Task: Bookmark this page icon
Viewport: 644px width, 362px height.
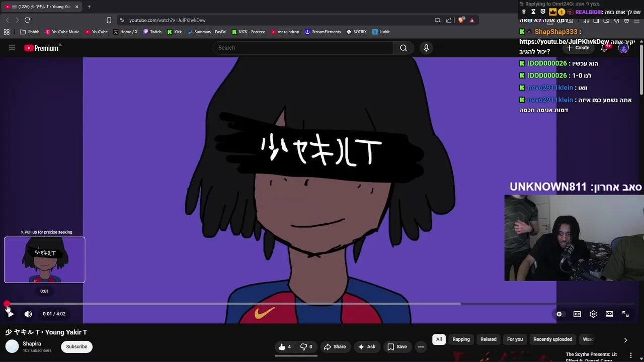Action: (109, 20)
